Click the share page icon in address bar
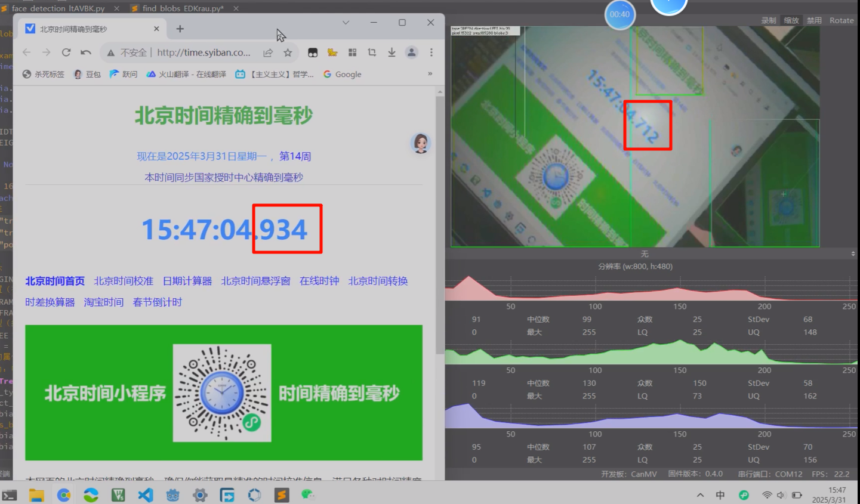The width and height of the screenshot is (860, 504). pyautogui.click(x=268, y=52)
